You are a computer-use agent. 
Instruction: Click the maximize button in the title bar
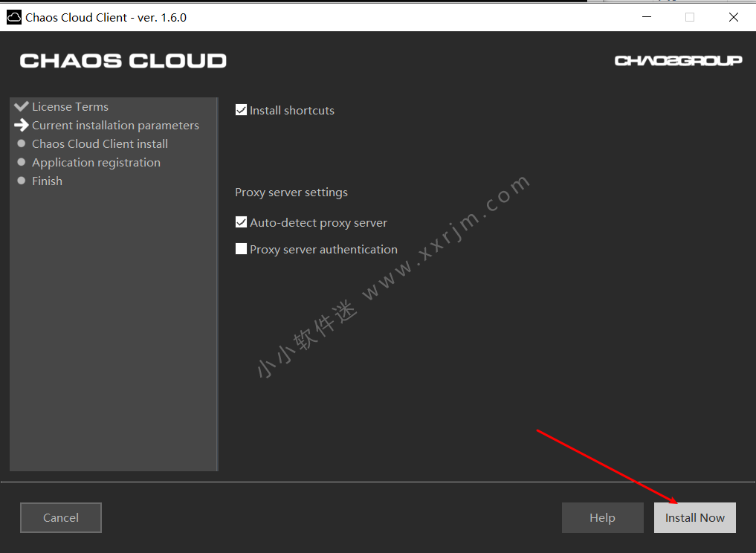[690, 17]
